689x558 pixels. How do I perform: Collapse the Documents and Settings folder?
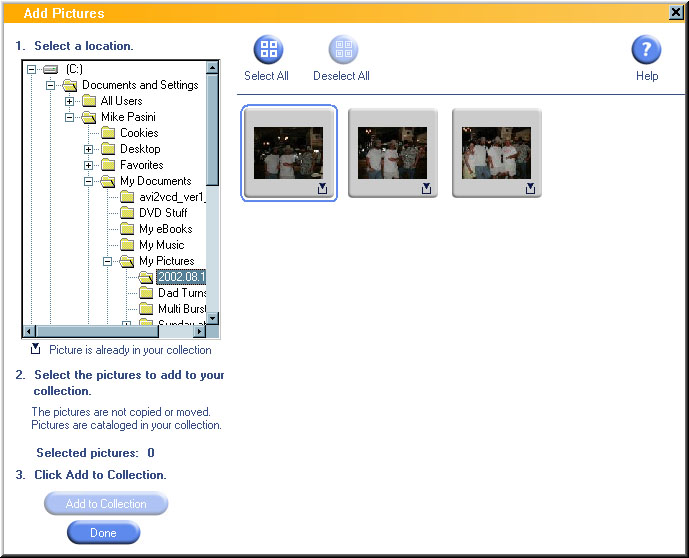point(51,85)
